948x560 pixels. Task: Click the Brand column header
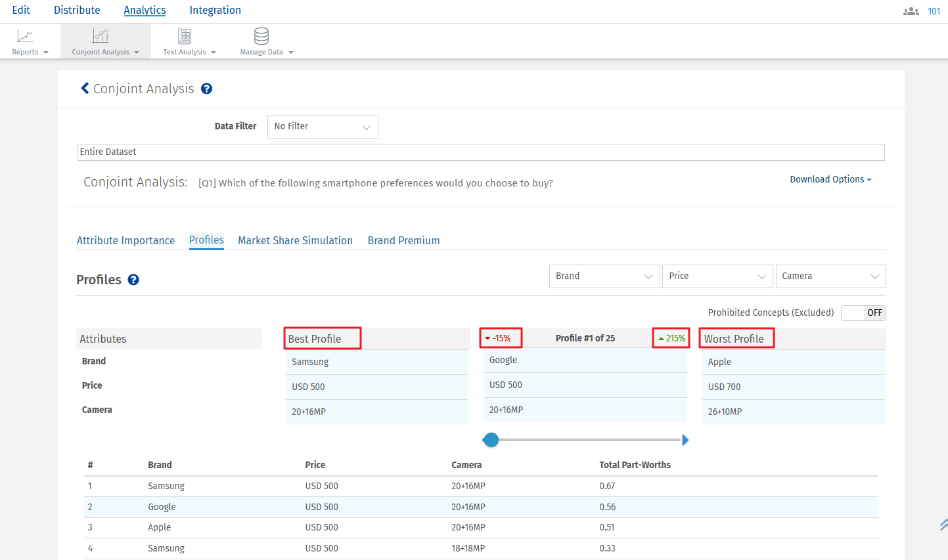pyautogui.click(x=160, y=465)
